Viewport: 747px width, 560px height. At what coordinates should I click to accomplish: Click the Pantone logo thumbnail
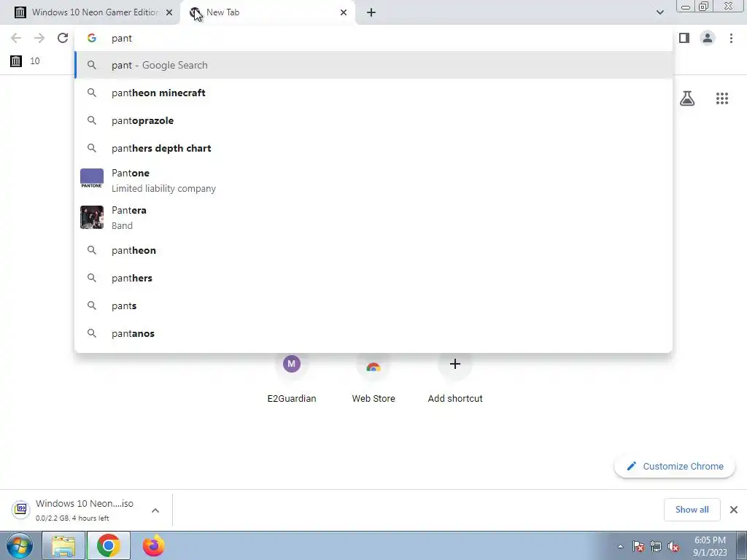pyautogui.click(x=91, y=180)
